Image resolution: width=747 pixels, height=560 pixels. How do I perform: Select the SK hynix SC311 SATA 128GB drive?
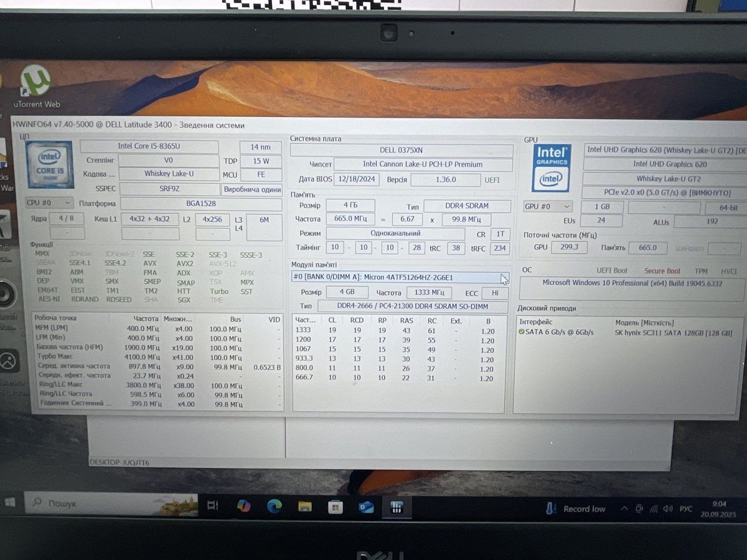pyautogui.click(x=673, y=333)
